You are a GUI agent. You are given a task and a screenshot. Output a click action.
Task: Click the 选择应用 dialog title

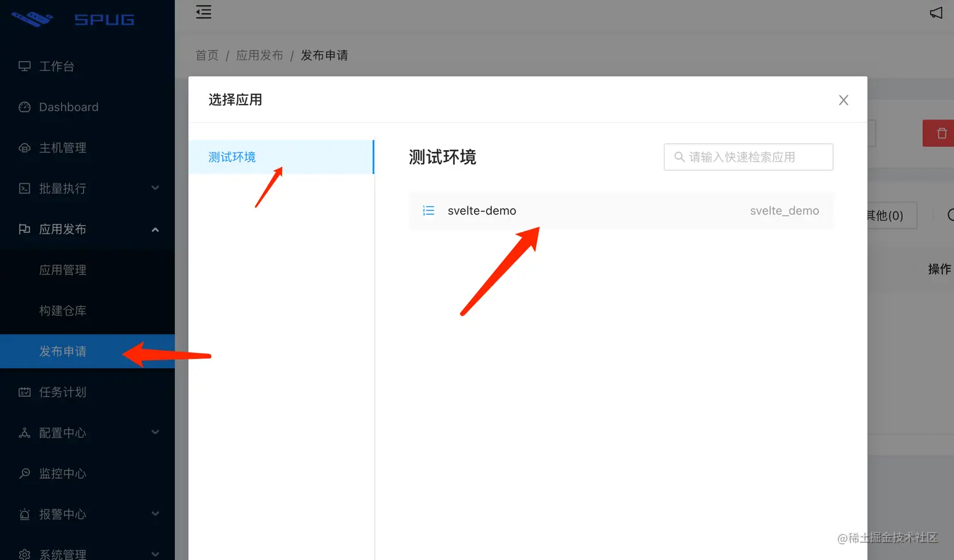[235, 100]
